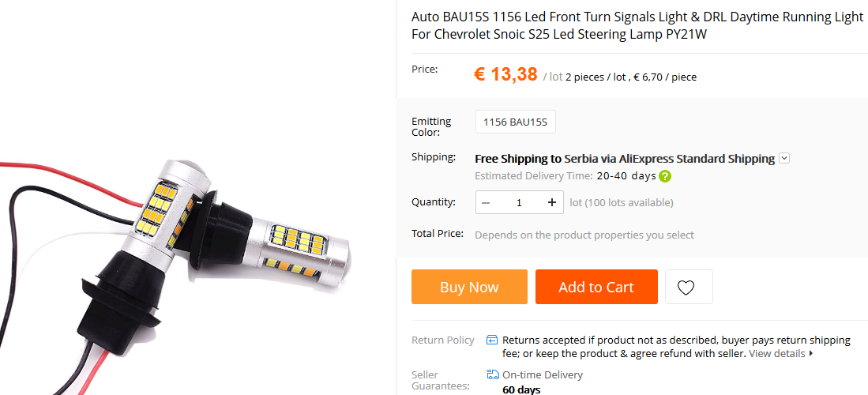Decrease quantity with the minus button
This screenshot has height=395, width=868.
[x=487, y=203]
